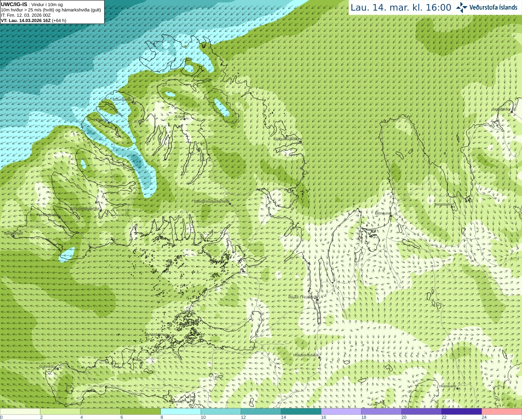Click the Gufuskálar place label

47,367
